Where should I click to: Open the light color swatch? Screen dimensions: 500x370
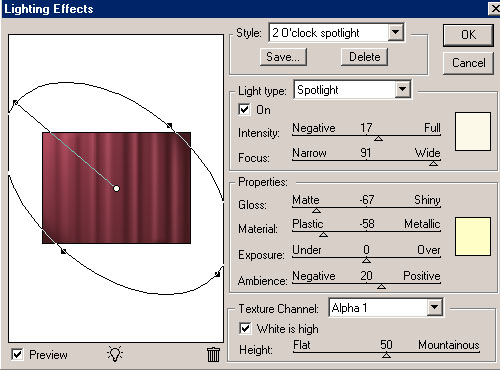coord(473,131)
